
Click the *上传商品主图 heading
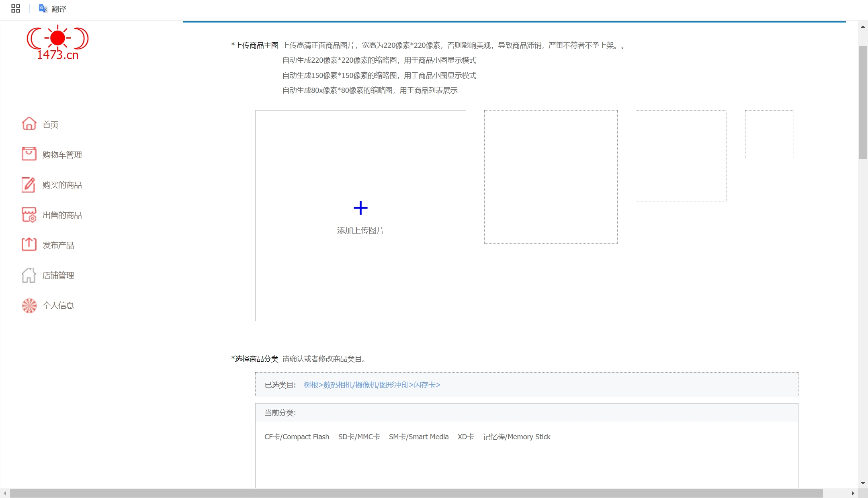[x=255, y=45]
